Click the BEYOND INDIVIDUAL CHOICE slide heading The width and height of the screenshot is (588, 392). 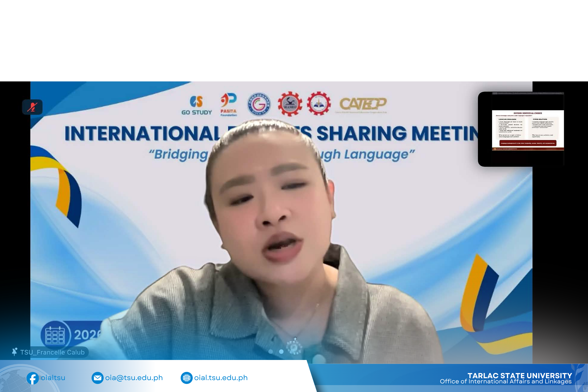(x=528, y=113)
